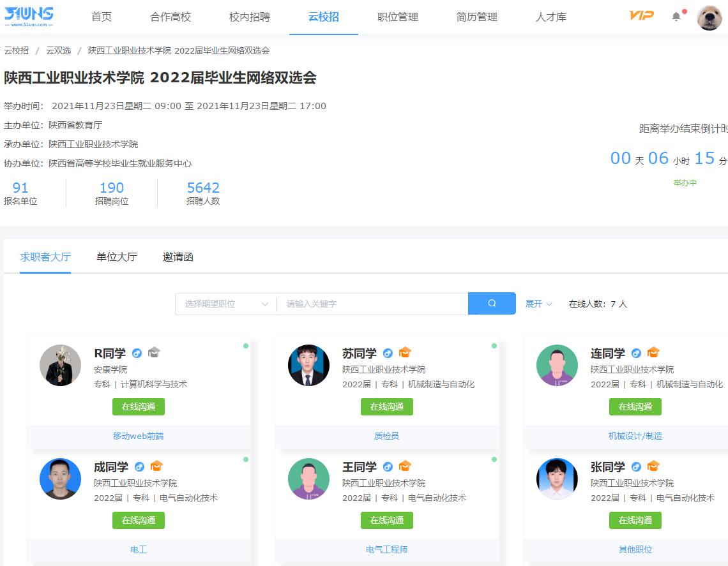
Task: Click blue badge icon next to 王同学
Action: tap(388, 466)
